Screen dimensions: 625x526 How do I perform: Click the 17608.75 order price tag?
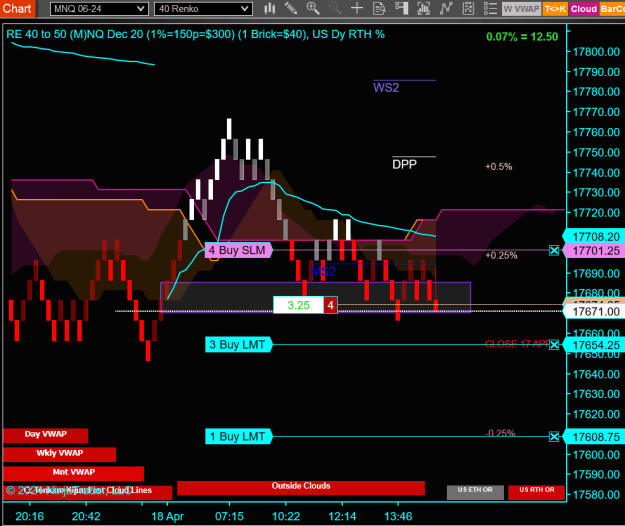[594, 437]
